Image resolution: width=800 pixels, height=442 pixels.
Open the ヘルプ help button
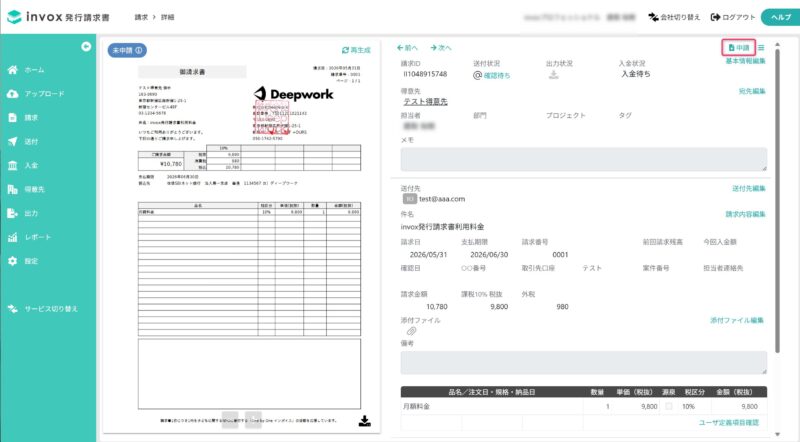[781, 17]
